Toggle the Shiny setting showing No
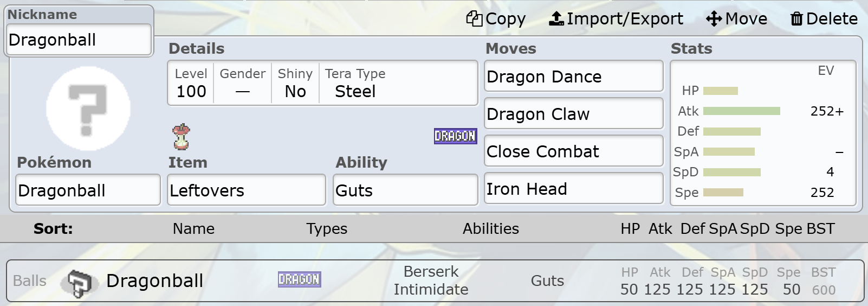 [295, 83]
